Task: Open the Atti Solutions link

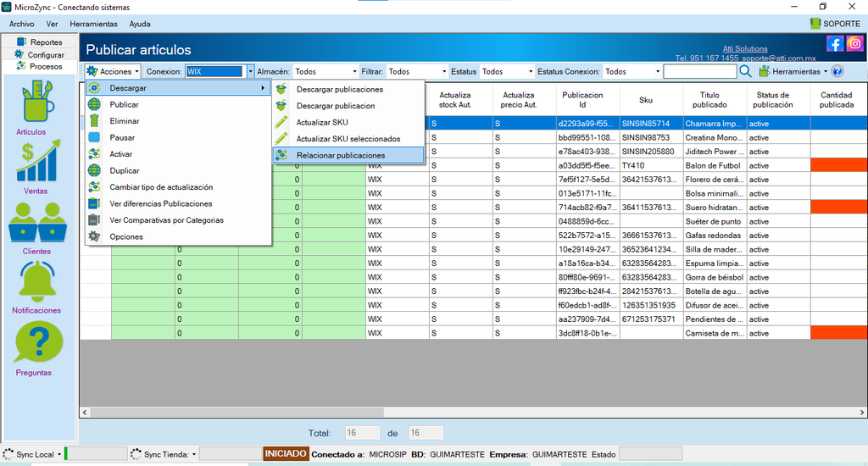Action: point(745,48)
